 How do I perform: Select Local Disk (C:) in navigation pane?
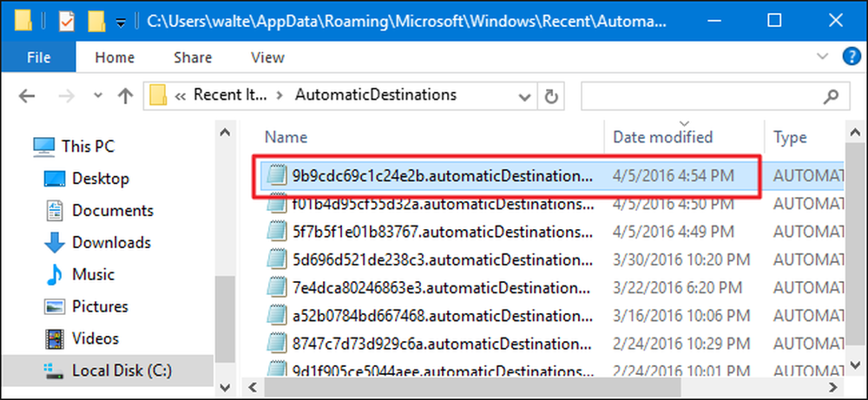[108, 370]
